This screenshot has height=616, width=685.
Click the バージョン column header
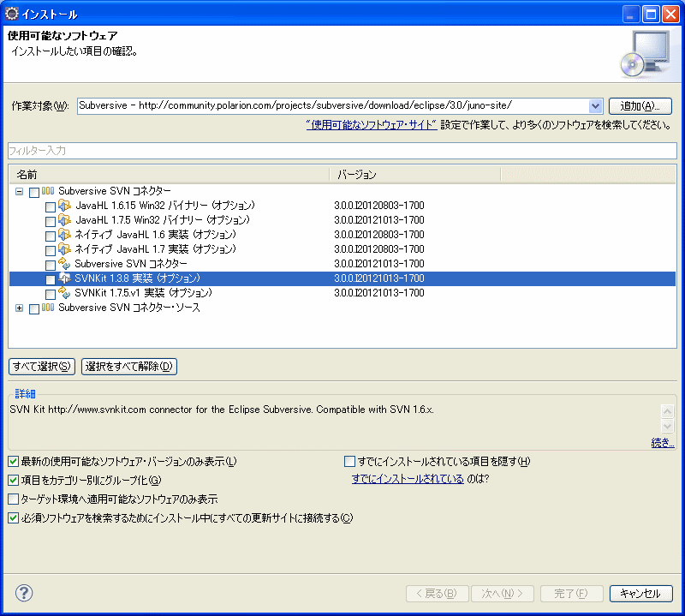(415, 175)
